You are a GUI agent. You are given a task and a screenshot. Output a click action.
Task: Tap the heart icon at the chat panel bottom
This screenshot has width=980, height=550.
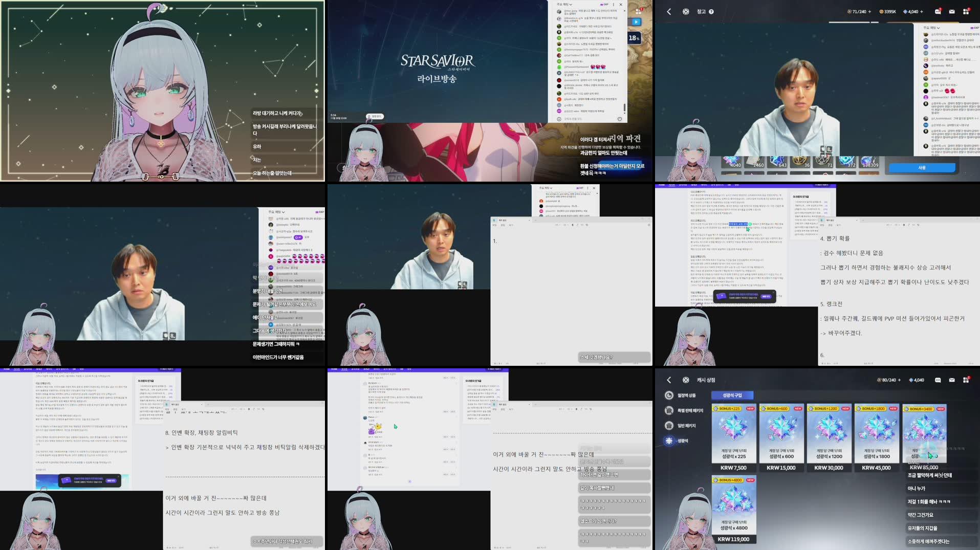tap(619, 119)
